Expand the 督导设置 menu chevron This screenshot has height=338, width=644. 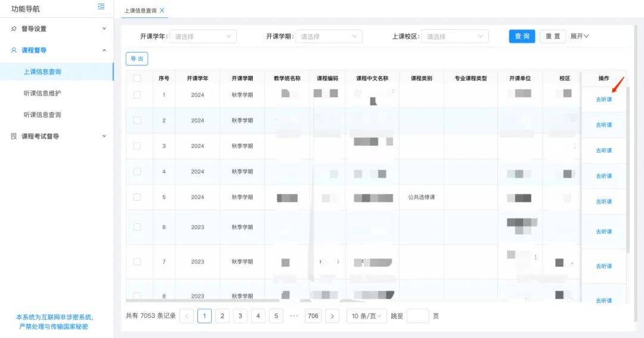pos(104,29)
